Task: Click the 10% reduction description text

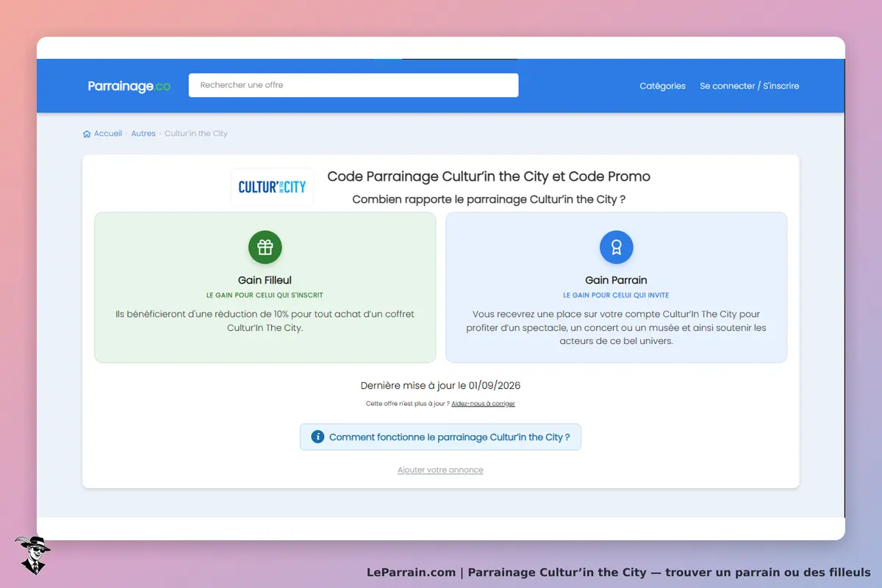Action: [x=265, y=320]
